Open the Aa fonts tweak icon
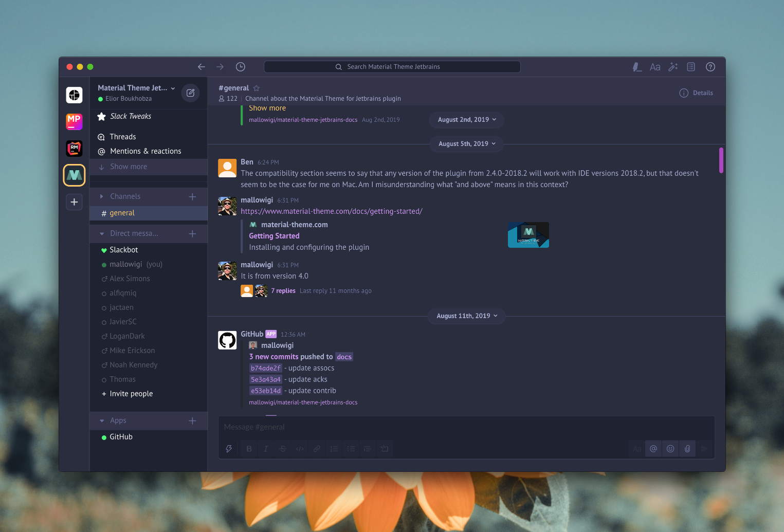The image size is (784, 532). click(x=655, y=67)
